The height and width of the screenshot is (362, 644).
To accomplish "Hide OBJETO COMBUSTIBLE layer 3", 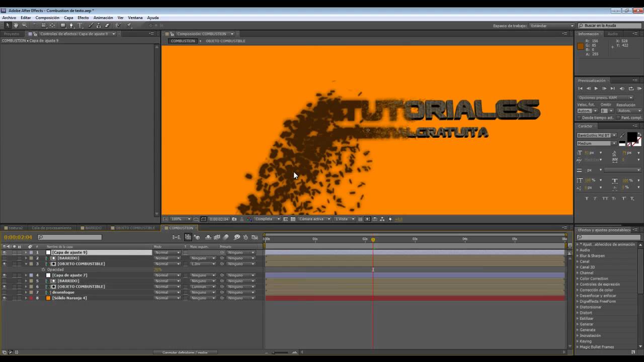I will (x=5, y=264).
